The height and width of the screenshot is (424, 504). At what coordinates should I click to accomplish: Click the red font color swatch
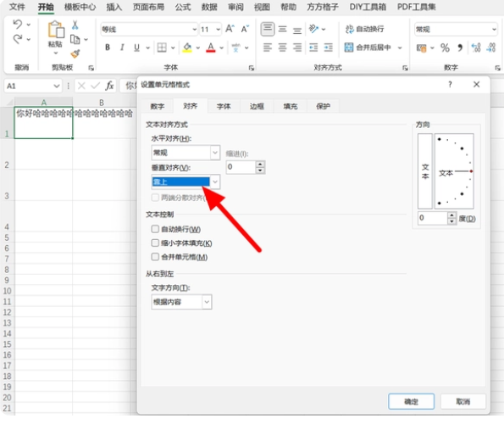click(x=211, y=47)
